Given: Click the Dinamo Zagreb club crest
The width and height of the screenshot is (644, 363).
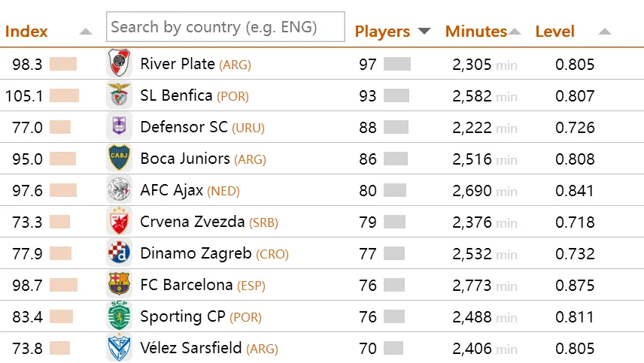Looking at the screenshot, I should pyautogui.click(x=119, y=253).
